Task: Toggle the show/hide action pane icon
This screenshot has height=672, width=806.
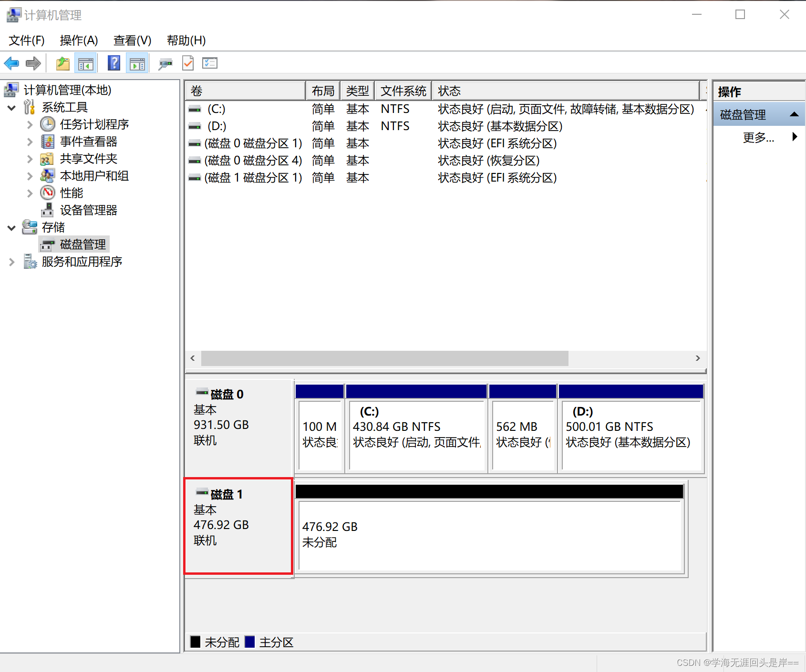Action: [x=137, y=63]
